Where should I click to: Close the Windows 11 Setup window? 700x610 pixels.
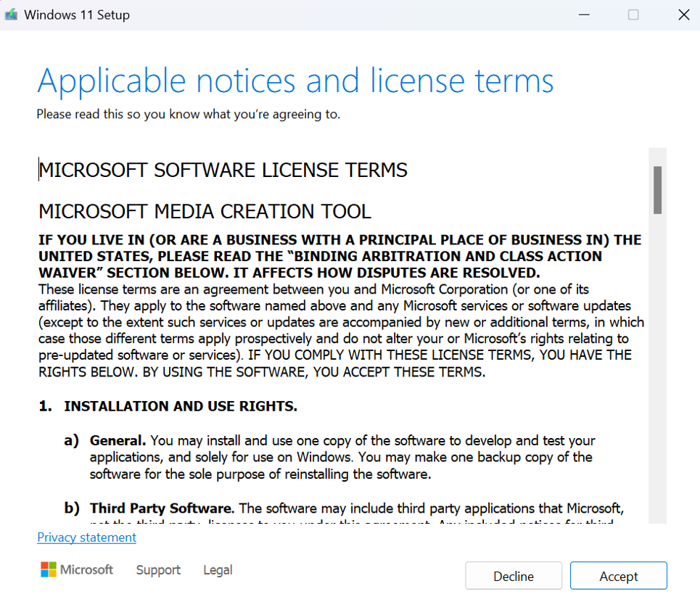click(683, 15)
